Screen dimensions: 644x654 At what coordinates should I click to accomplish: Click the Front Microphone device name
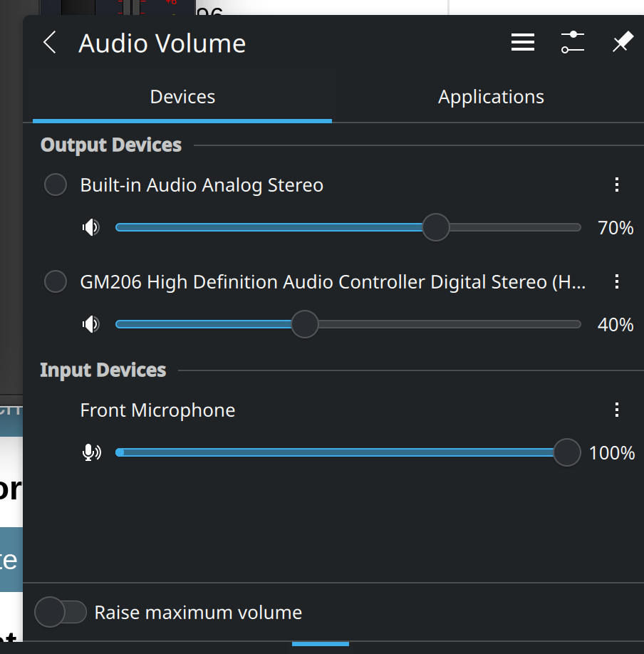(x=157, y=410)
